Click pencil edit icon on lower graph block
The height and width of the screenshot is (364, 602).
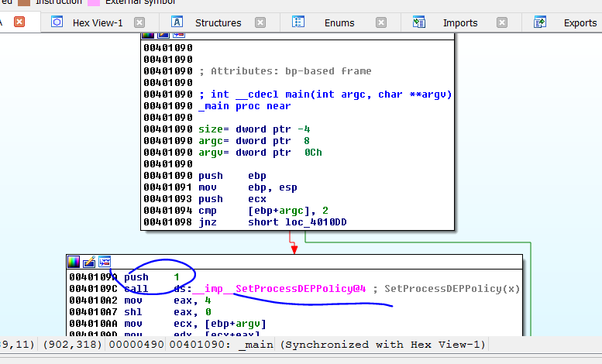[x=89, y=261]
